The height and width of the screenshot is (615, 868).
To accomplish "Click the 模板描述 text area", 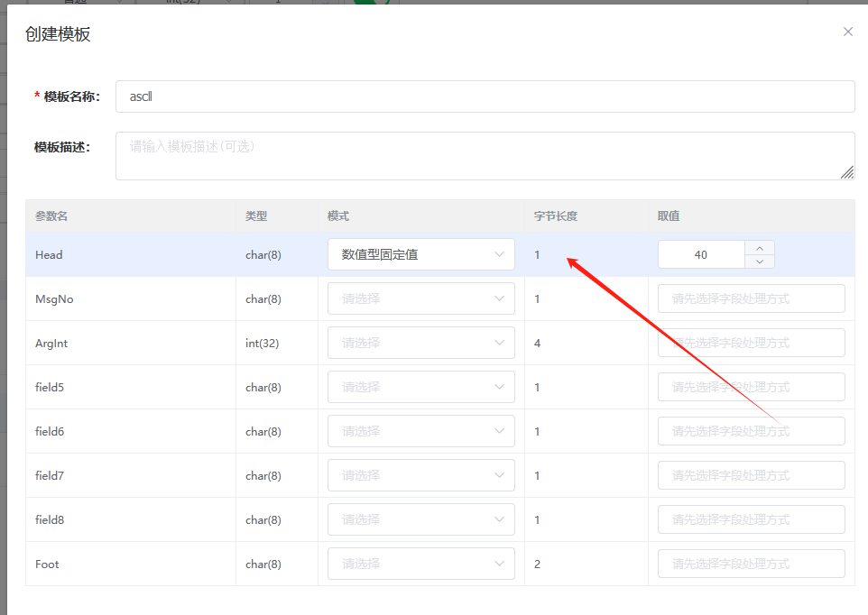I will (485, 156).
